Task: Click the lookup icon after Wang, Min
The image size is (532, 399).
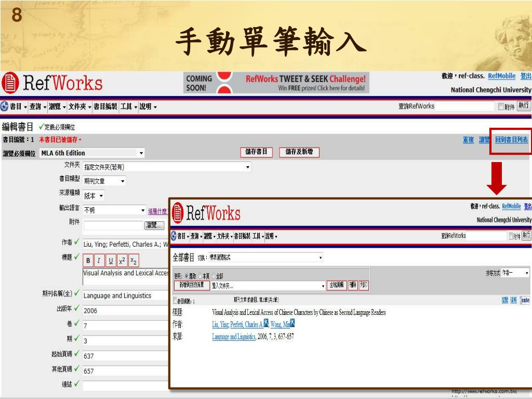Action: pos(292,323)
